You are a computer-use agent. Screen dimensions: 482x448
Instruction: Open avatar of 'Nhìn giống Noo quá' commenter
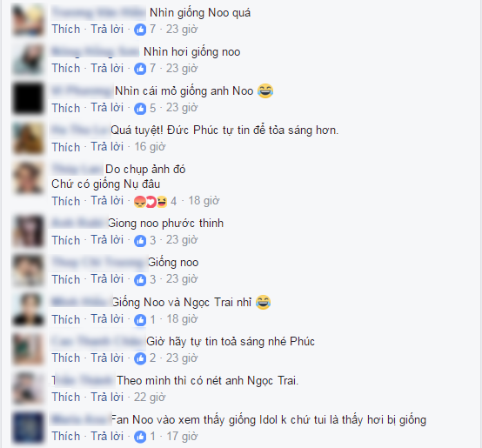click(28, 20)
